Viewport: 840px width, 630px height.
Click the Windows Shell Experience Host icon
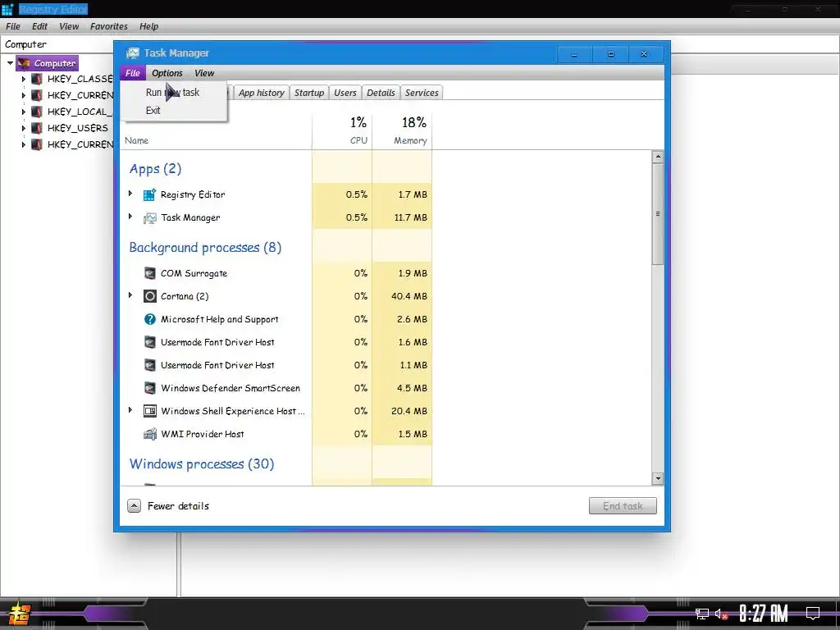tap(150, 411)
